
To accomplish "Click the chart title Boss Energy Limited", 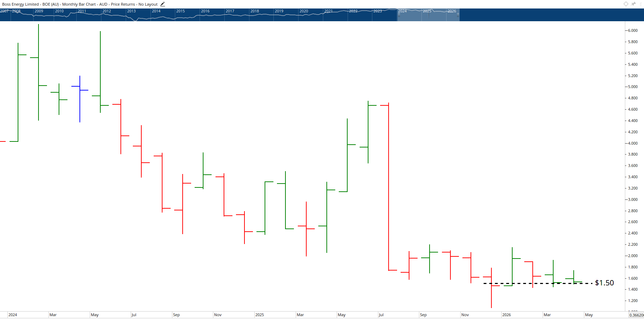I will point(20,4).
